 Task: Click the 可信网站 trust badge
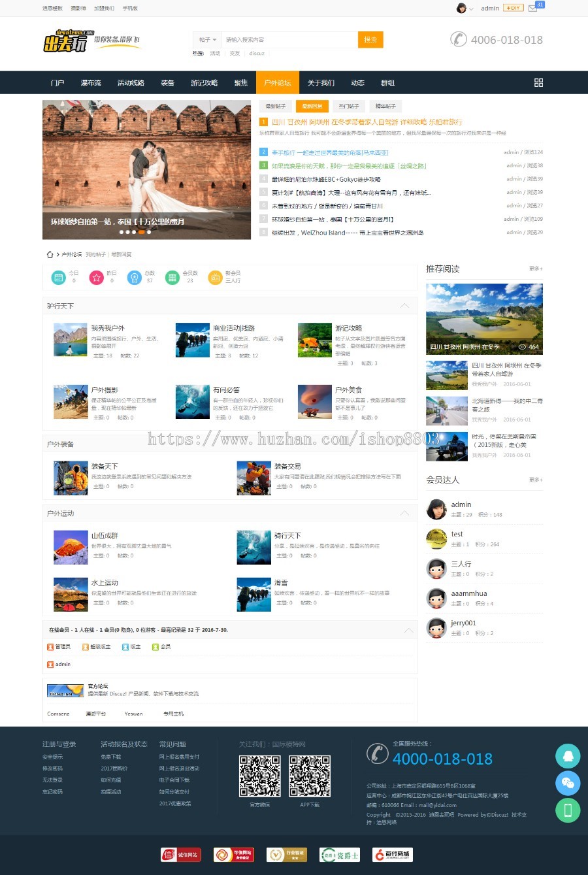234,855
